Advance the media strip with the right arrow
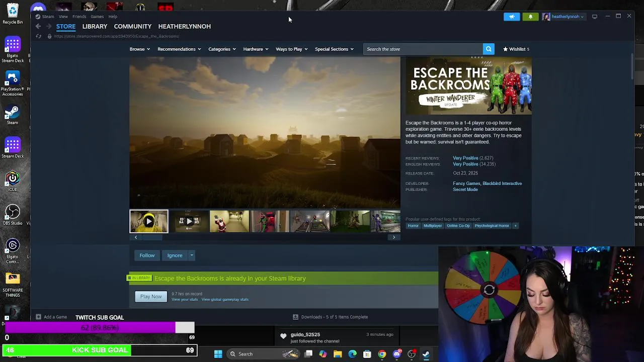This screenshot has height=362, width=644. click(x=394, y=237)
